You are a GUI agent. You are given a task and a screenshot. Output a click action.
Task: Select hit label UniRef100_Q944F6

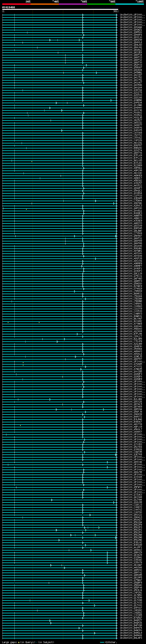point(131,35)
